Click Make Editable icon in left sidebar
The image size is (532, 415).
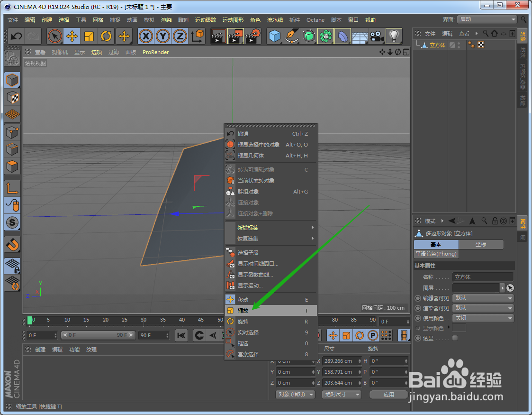tap(12, 58)
